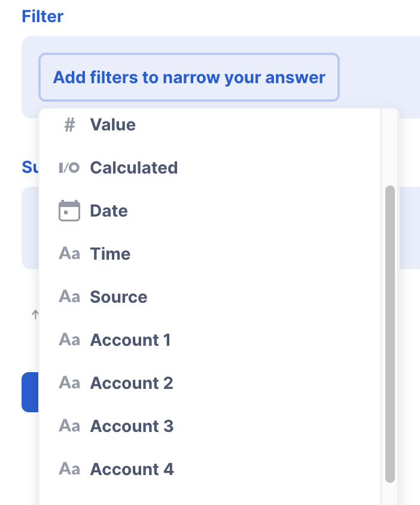Click the Aa icon beside Account 4
Image resolution: width=420 pixels, height=505 pixels.
coord(69,469)
